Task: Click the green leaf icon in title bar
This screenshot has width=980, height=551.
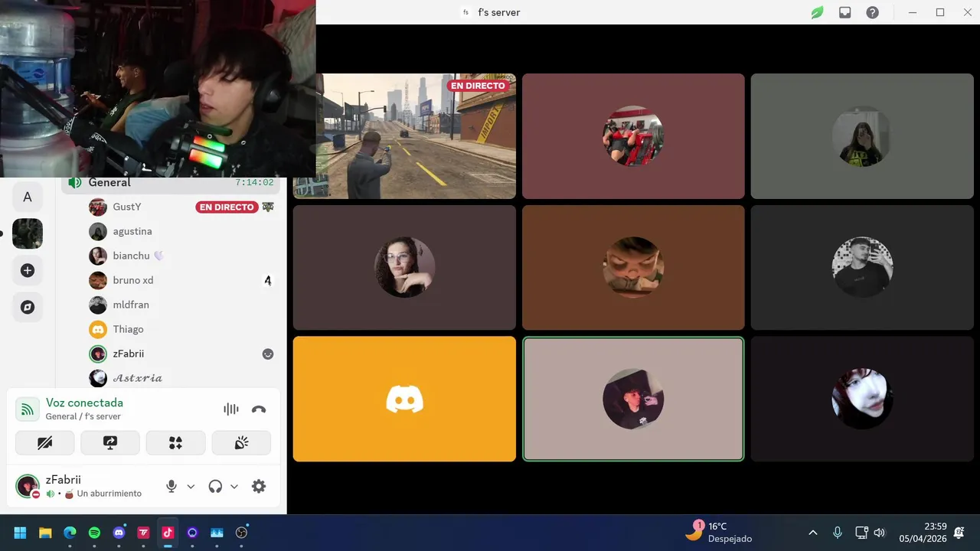Action: click(818, 12)
